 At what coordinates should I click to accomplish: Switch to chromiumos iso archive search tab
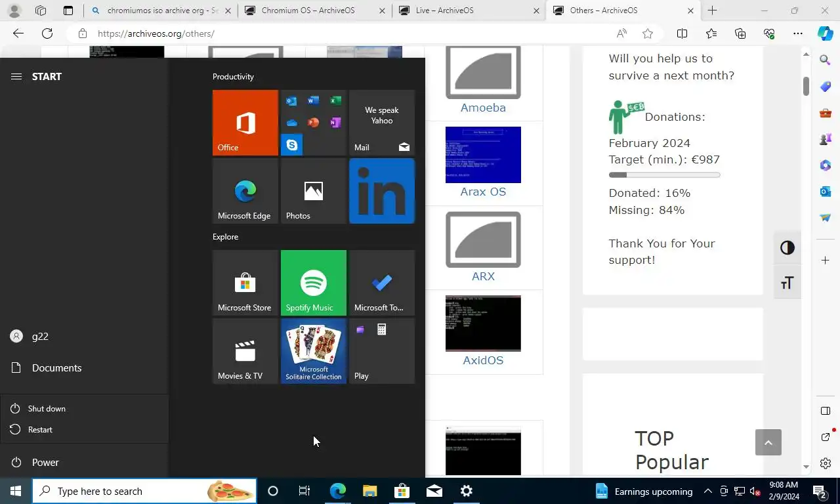tap(160, 10)
